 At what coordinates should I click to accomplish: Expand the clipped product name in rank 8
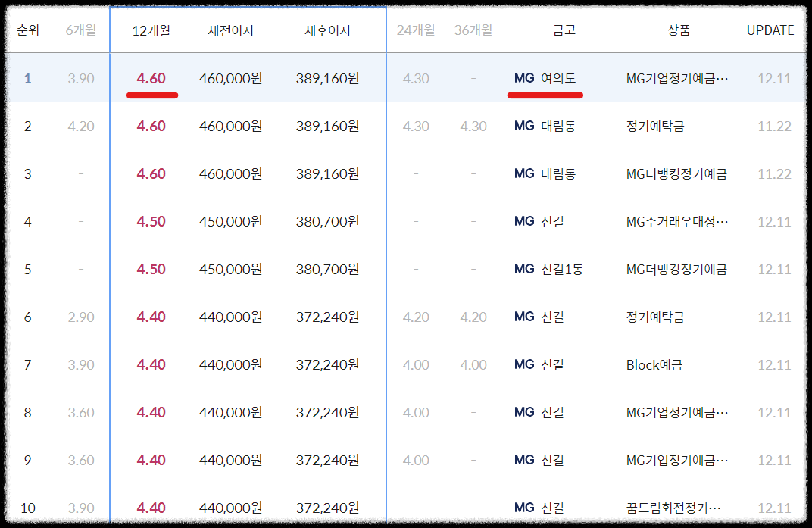678,412
